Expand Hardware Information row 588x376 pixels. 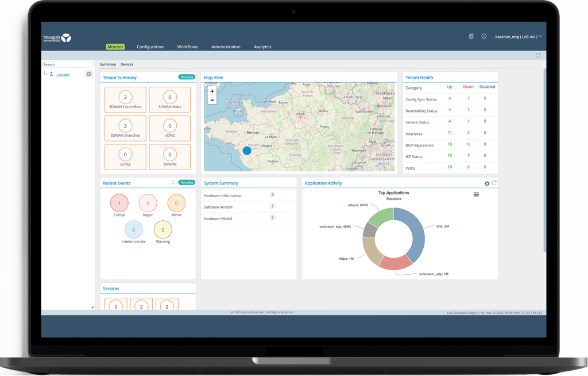(249, 195)
